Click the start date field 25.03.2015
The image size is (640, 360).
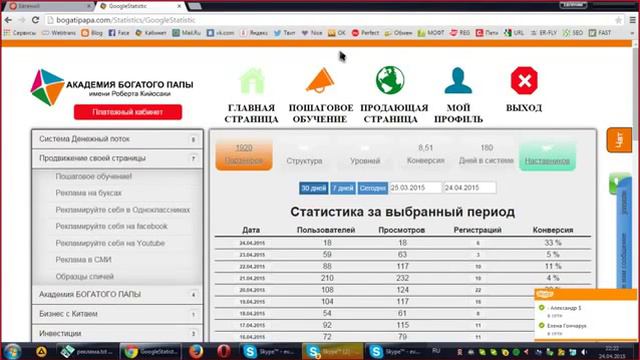click(416, 188)
